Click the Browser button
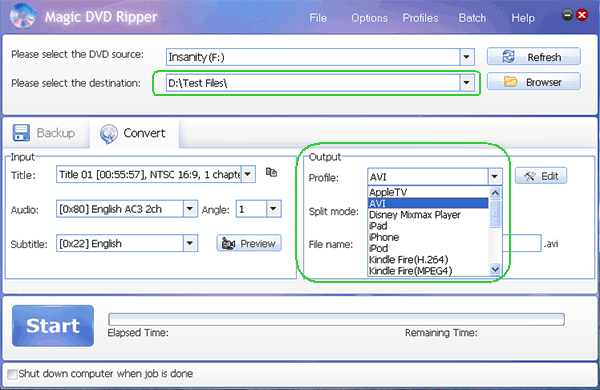The width and height of the screenshot is (600, 390). pyautogui.click(x=533, y=82)
